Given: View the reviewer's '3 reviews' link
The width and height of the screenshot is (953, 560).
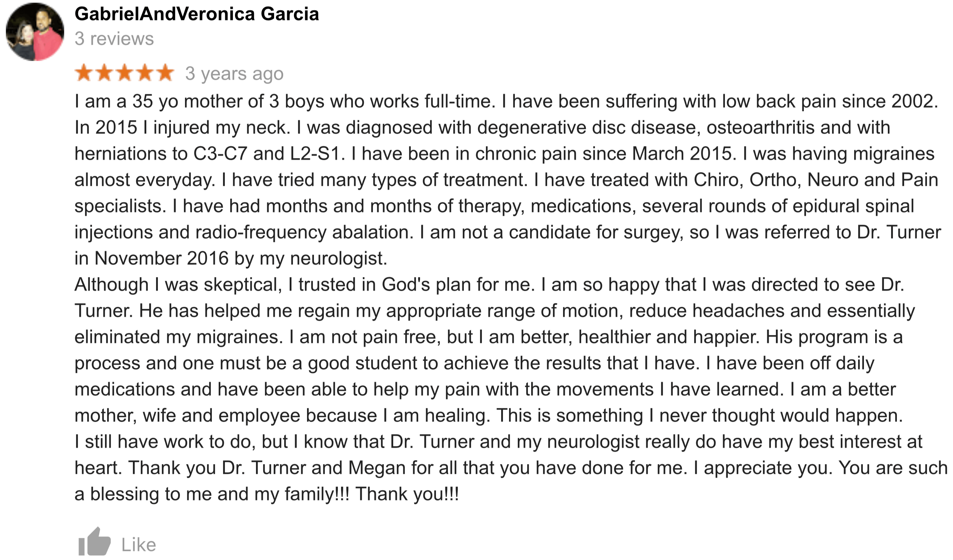Looking at the screenshot, I should coord(114,39).
